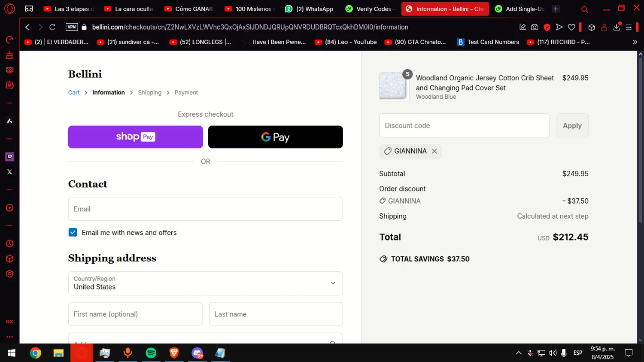Screen dimensions: 644x362
Task: Take a snapshot with the camera icon
Action: click(535, 27)
